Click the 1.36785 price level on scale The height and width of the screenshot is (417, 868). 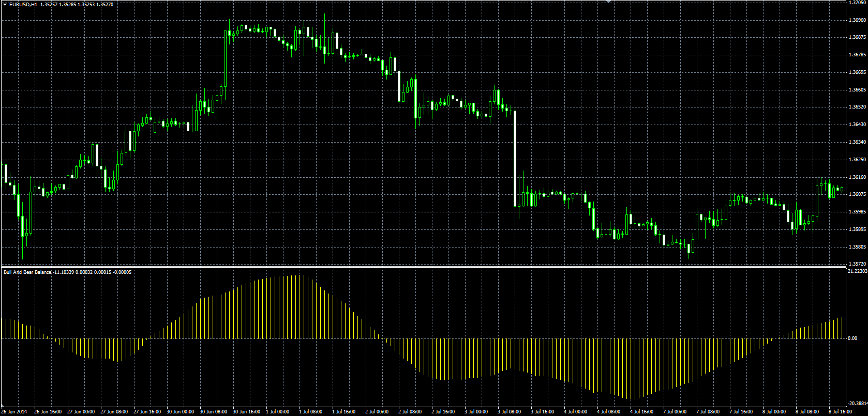[858, 55]
